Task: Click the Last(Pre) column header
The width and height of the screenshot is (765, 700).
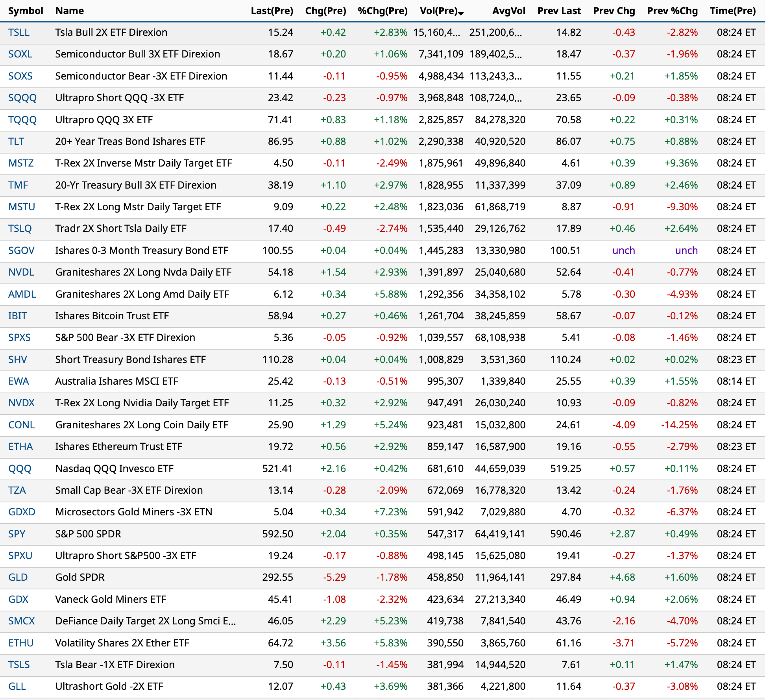Action: pos(272,11)
